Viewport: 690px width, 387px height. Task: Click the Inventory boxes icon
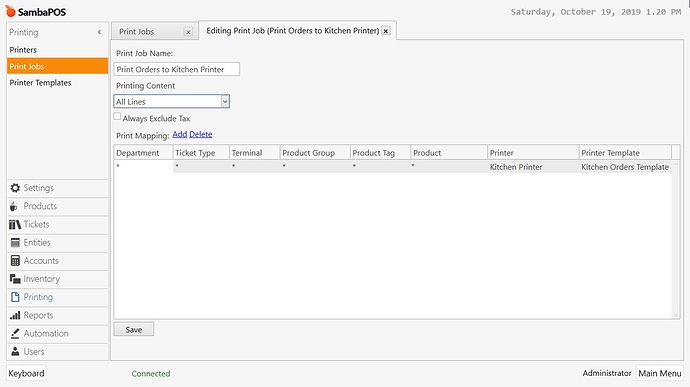tap(15, 279)
